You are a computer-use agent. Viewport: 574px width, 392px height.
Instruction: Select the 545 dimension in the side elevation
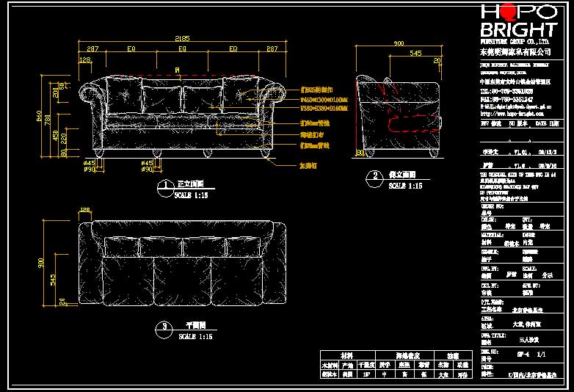[x=415, y=53]
